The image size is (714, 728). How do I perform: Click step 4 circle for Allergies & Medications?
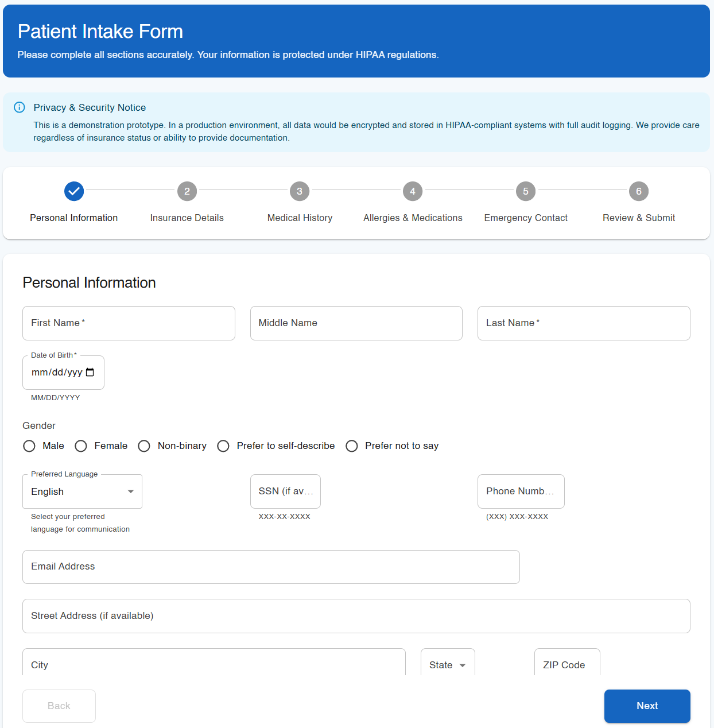(412, 191)
